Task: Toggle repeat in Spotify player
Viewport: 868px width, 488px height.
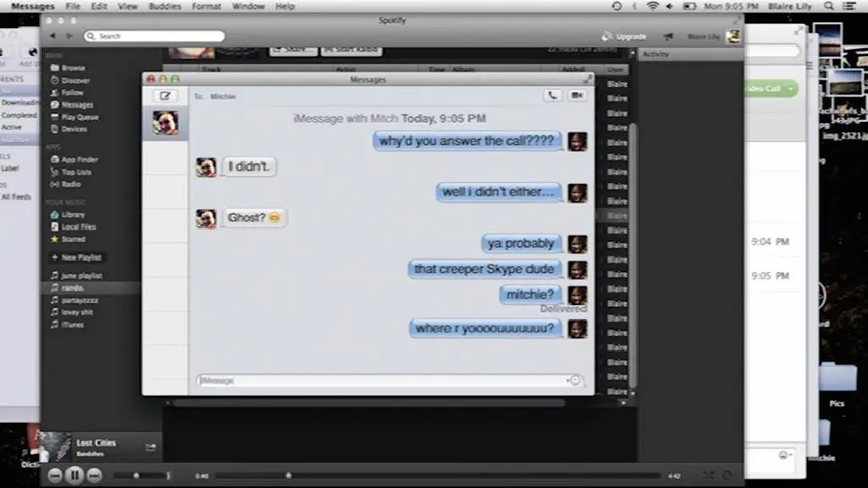Action: 726,475
